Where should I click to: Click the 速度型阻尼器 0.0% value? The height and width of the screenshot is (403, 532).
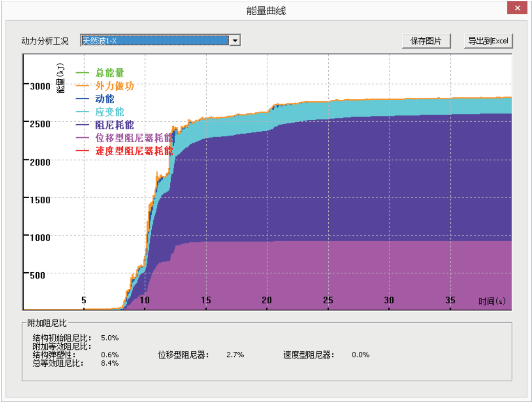(360, 355)
